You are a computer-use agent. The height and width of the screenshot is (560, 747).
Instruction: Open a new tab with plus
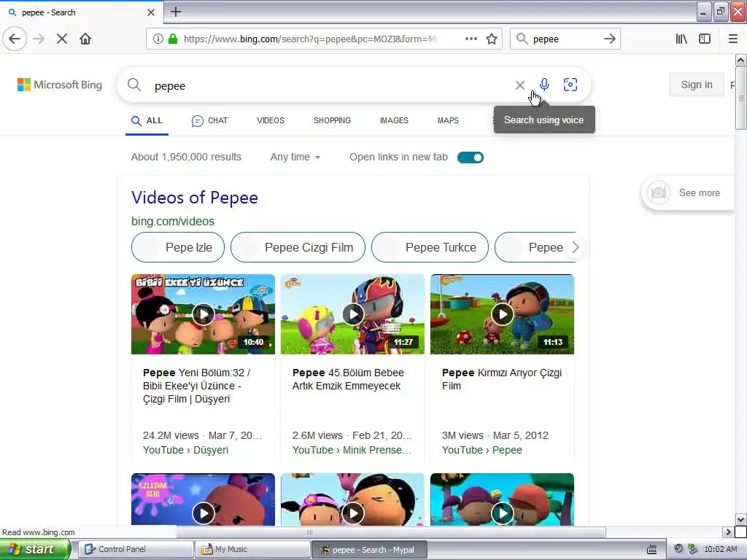tap(176, 12)
